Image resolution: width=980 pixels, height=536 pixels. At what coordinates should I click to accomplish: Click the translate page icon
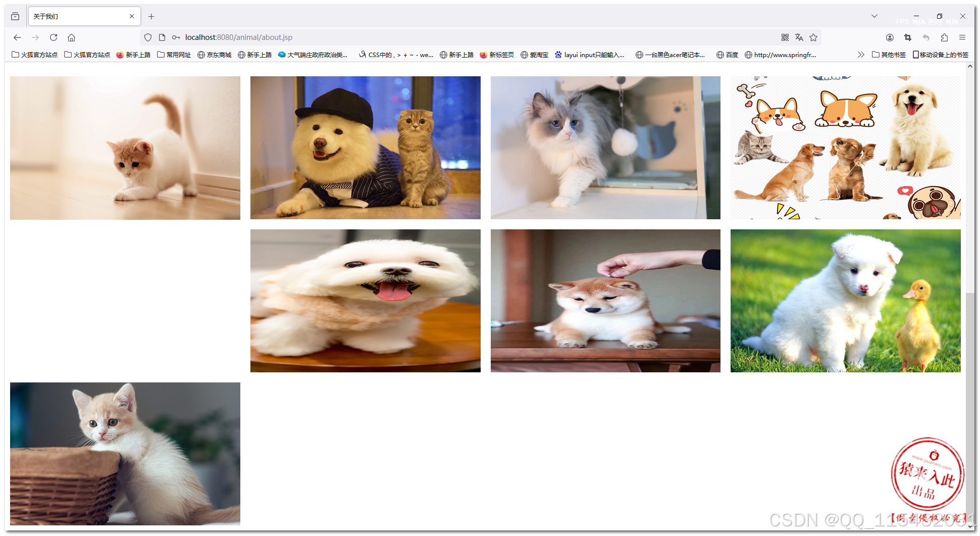(799, 37)
